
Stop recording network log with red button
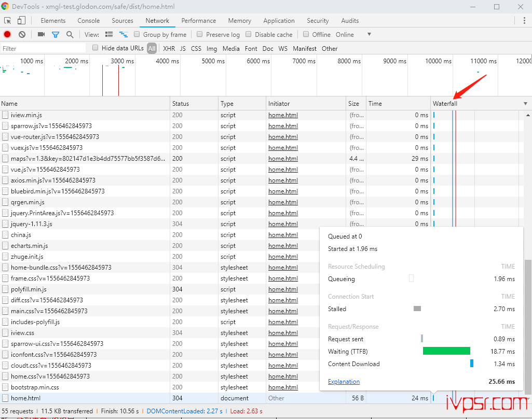point(7,35)
